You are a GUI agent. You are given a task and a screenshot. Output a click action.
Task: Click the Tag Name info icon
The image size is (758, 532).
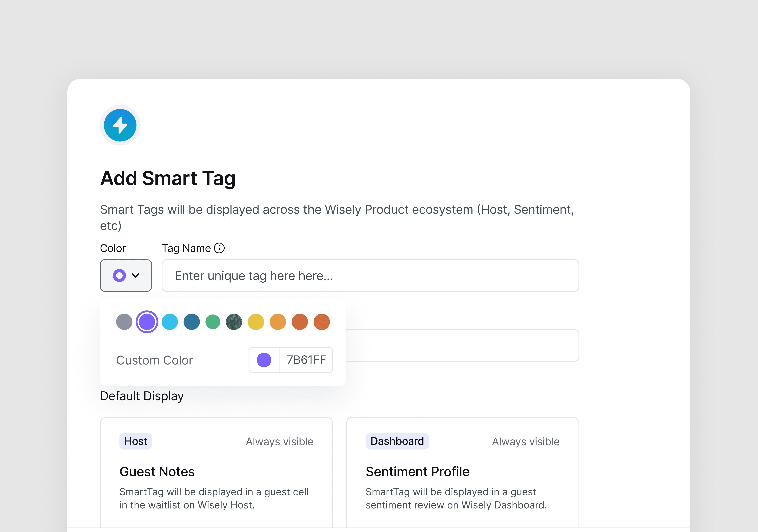219,248
